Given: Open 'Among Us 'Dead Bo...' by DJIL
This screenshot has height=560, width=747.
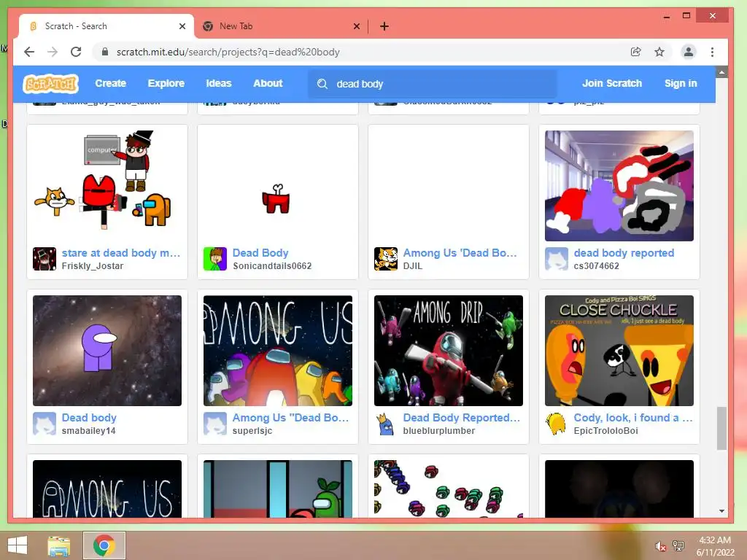Looking at the screenshot, I should pyautogui.click(x=460, y=253).
